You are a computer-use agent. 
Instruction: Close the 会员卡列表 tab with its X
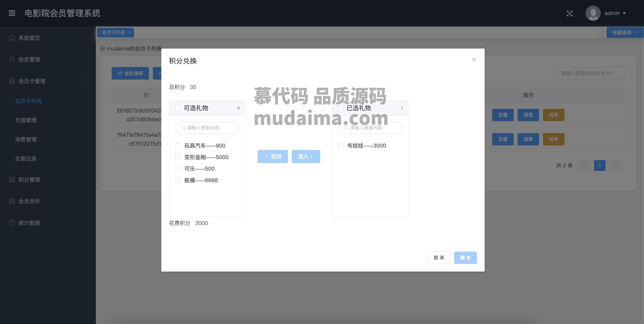pyautogui.click(x=129, y=33)
